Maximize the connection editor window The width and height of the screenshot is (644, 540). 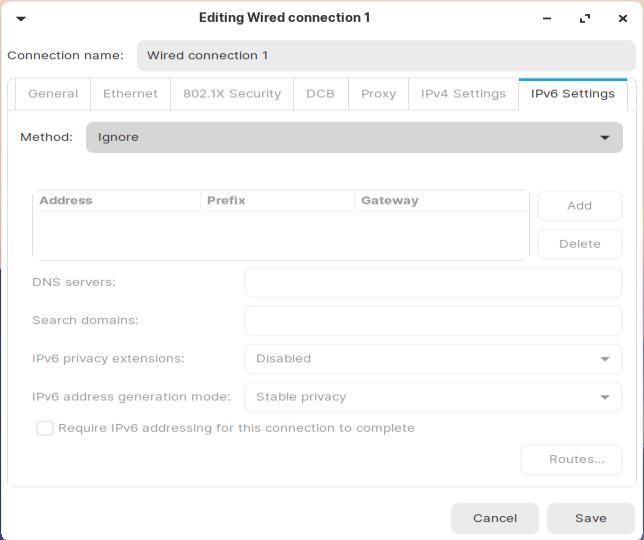click(x=585, y=18)
